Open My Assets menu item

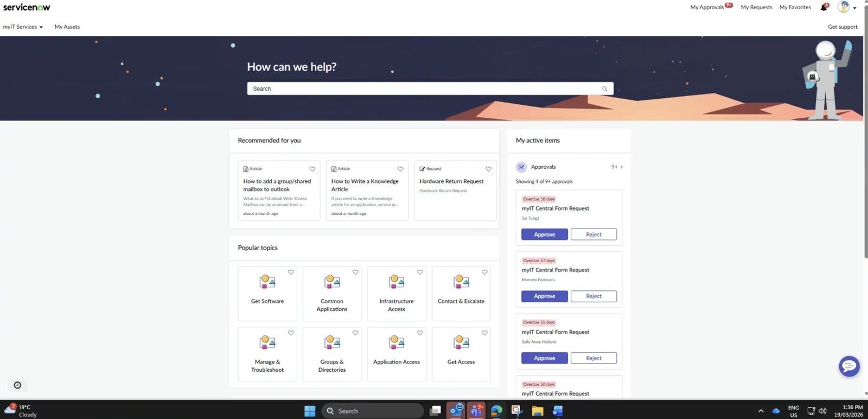point(67,27)
